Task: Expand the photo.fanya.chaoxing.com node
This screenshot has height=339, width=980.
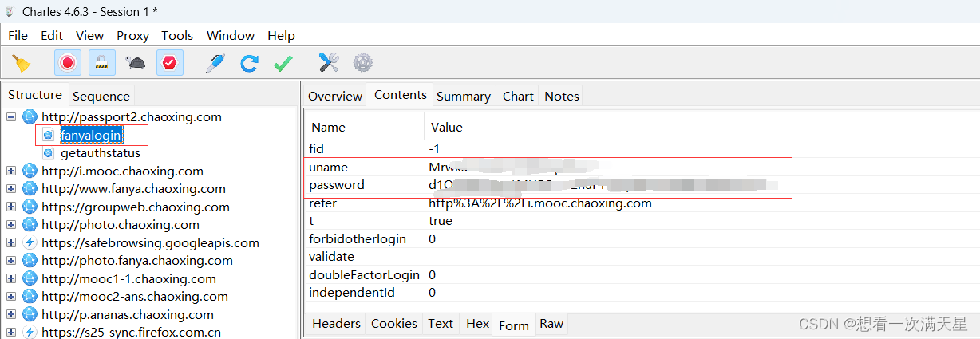Action: (x=11, y=261)
